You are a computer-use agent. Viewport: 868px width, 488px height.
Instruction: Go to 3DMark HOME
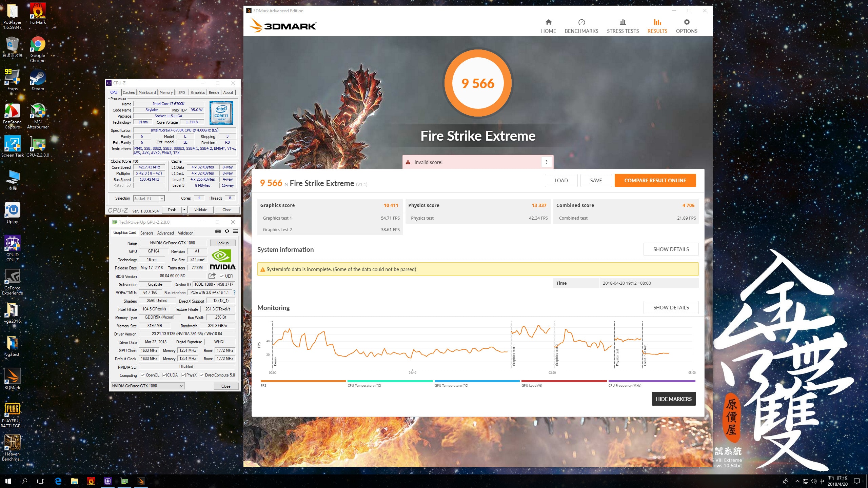548,26
